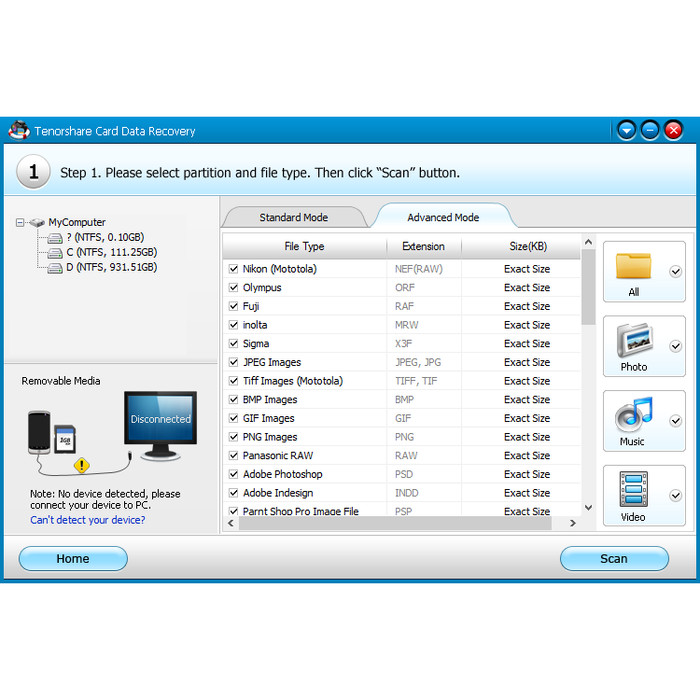
Task: Select the MyComputer tree label
Action: coord(77,222)
